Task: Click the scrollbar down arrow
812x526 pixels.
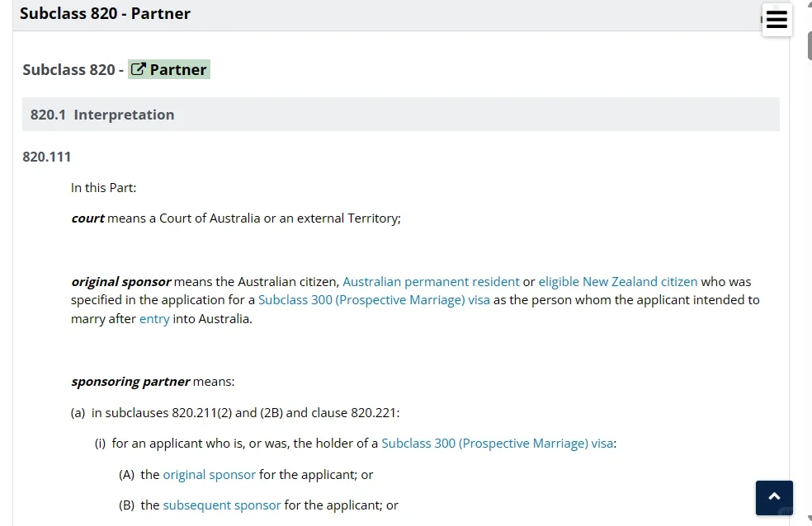Action: [810, 519]
